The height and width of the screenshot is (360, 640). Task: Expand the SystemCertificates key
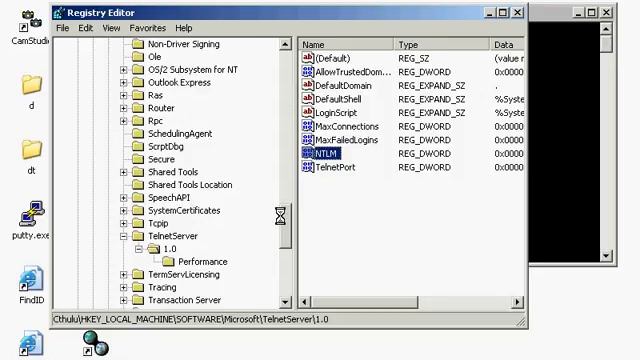point(123,211)
